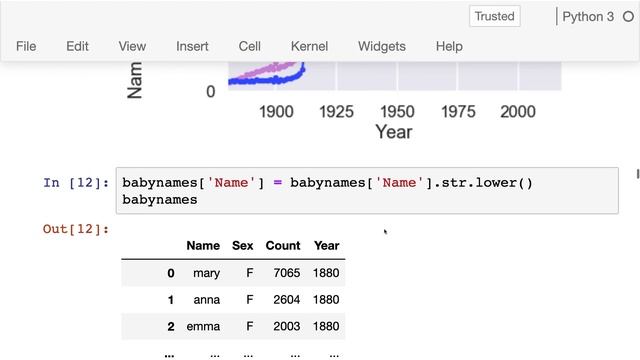The width and height of the screenshot is (640, 360).
Task: Click row index 0 in the table
Action: tap(171, 273)
